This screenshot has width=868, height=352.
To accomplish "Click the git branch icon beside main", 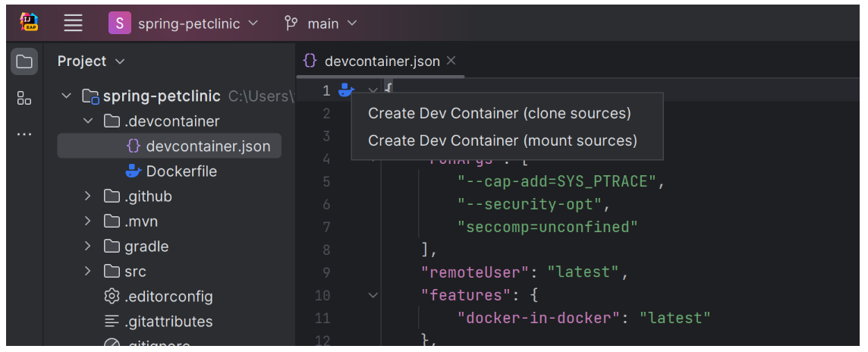I will [291, 24].
